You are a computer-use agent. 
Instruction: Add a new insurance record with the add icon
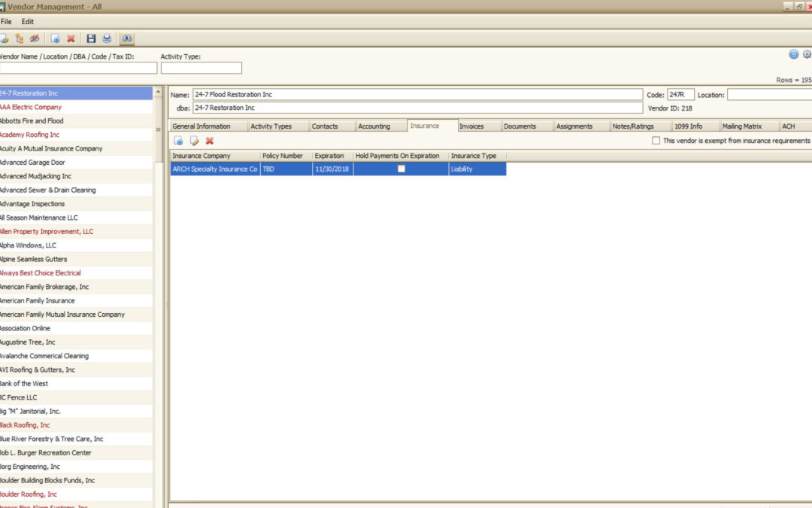click(x=178, y=141)
